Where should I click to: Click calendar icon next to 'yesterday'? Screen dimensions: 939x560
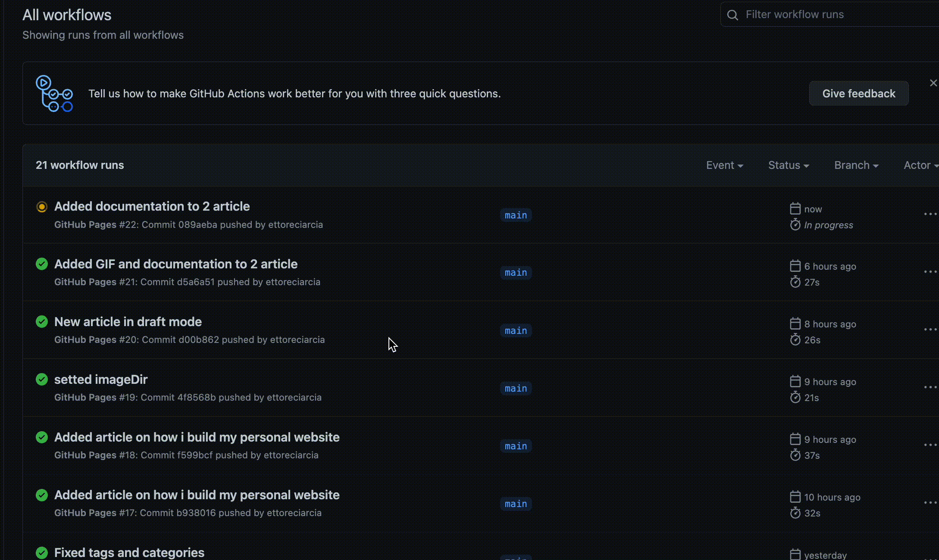click(795, 554)
